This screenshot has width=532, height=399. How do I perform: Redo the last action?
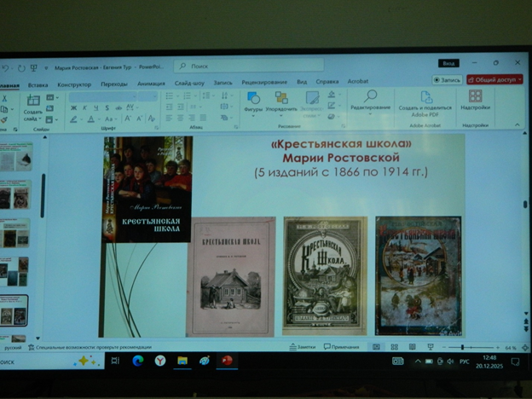21,68
